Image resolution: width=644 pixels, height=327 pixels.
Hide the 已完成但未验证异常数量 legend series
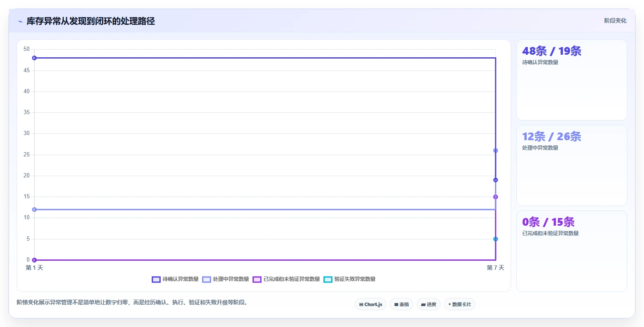pos(286,279)
